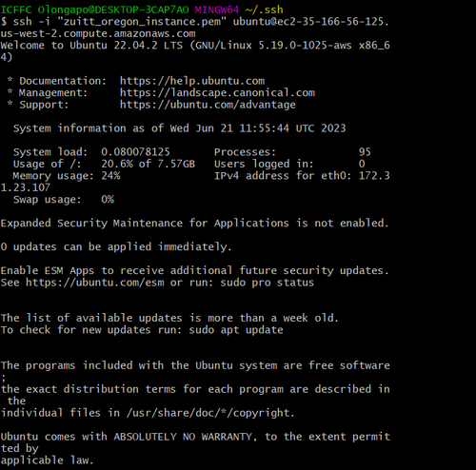Click the "ABSOLUTELY NO WARRANTY" line
Image resolution: width=476 pixels, height=470 pixels.
(195, 437)
